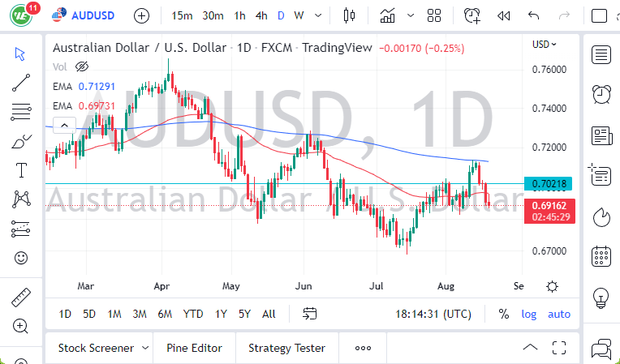
Task: Open the emoji icons tool
Action: tap(21, 259)
